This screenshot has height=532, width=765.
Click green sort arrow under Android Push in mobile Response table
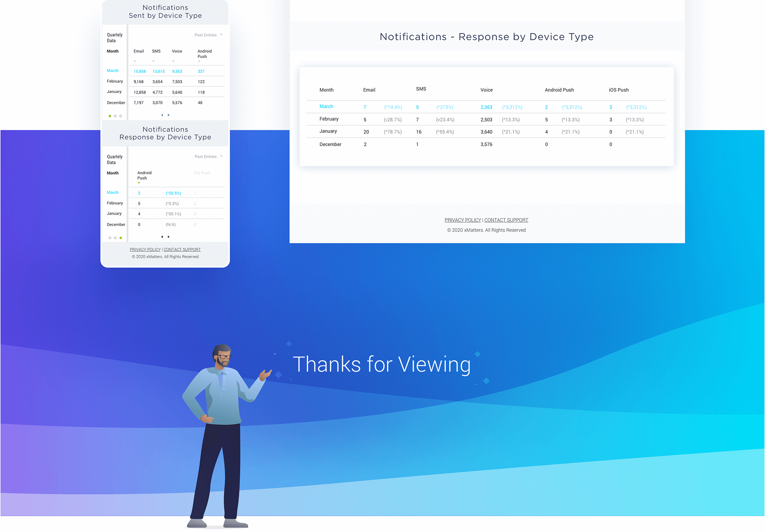point(139,183)
